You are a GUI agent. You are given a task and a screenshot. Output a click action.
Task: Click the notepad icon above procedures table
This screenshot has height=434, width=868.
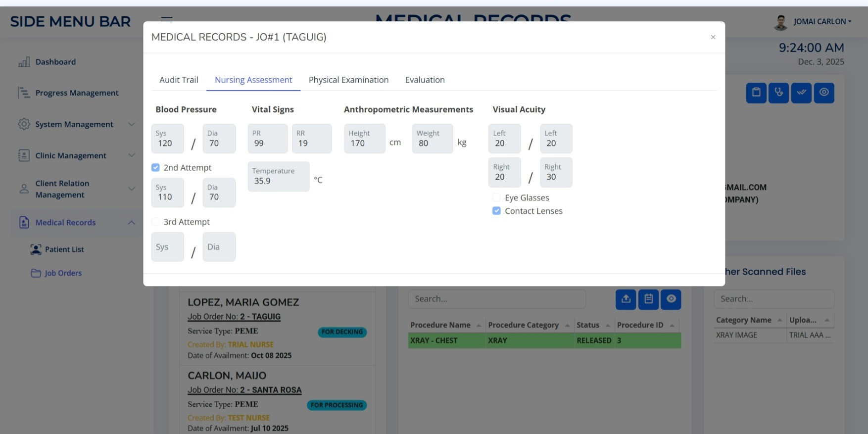point(648,299)
